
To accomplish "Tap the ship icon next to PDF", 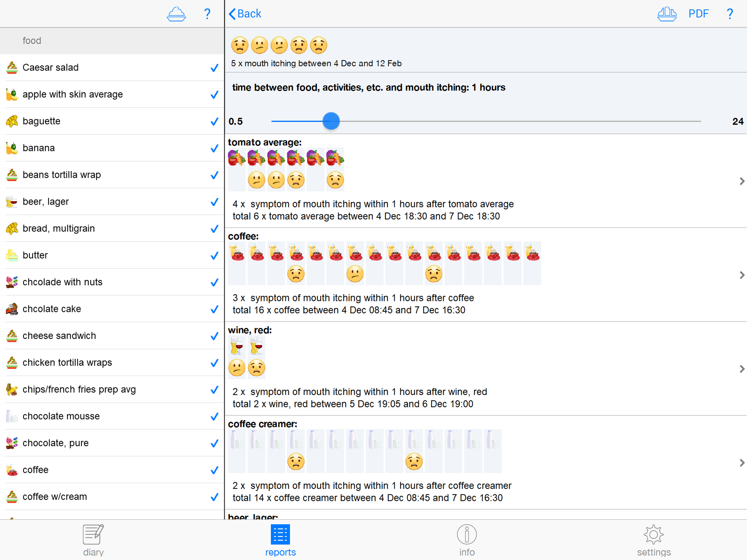I will pyautogui.click(x=667, y=14).
